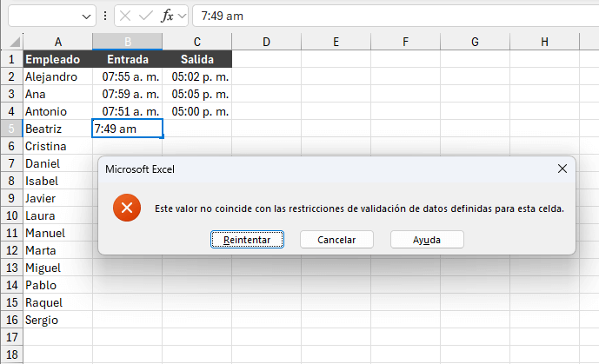The height and width of the screenshot is (364, 599).
Task: Select cell containing Ana
Action: 57,94
